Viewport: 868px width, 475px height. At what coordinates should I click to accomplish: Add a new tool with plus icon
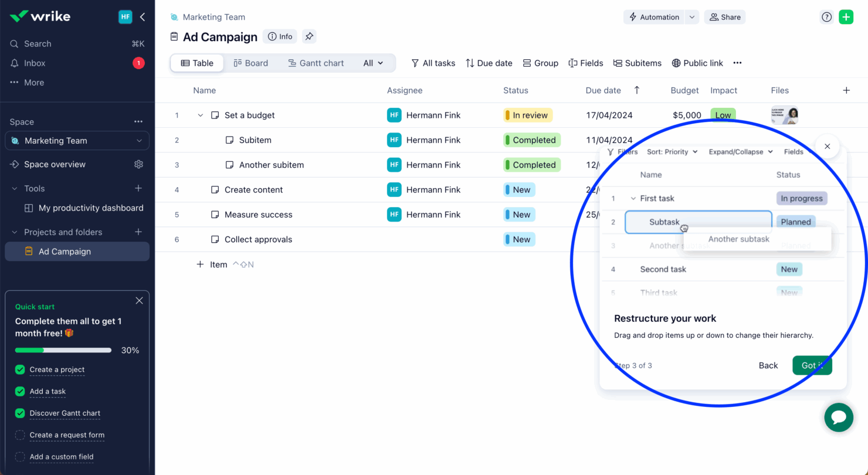click(x=138, y=188)
